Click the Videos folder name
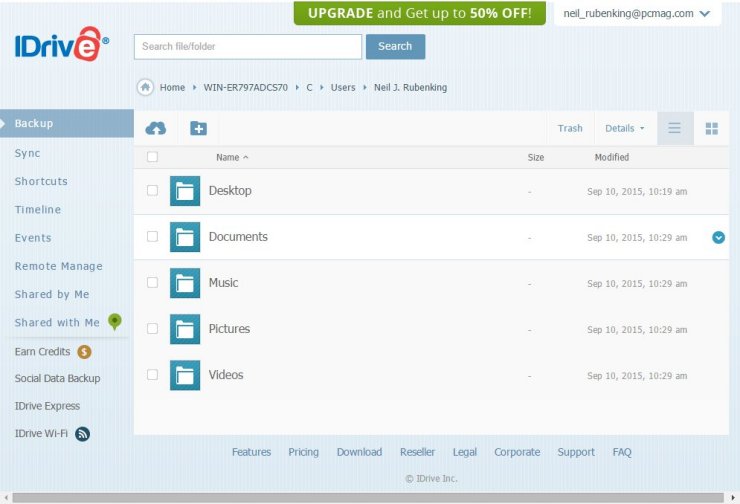 click(x=226, y=375)
